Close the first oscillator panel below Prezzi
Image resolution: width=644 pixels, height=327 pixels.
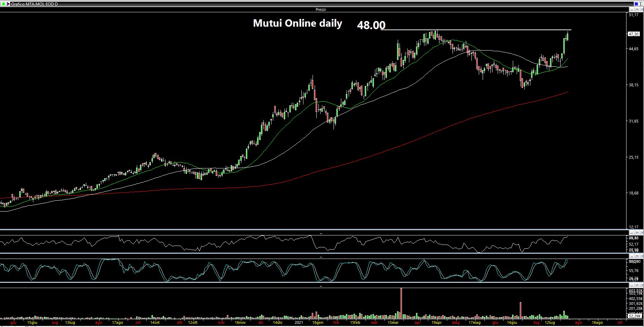642,233
